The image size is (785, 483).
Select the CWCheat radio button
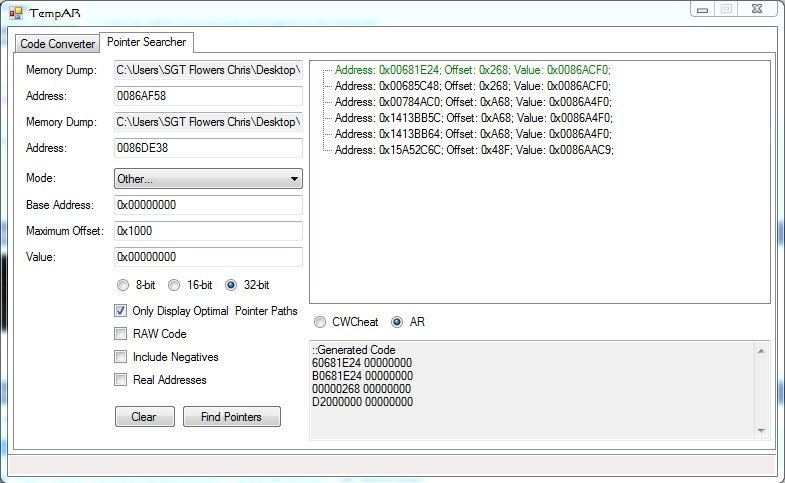tap(320, 322)
